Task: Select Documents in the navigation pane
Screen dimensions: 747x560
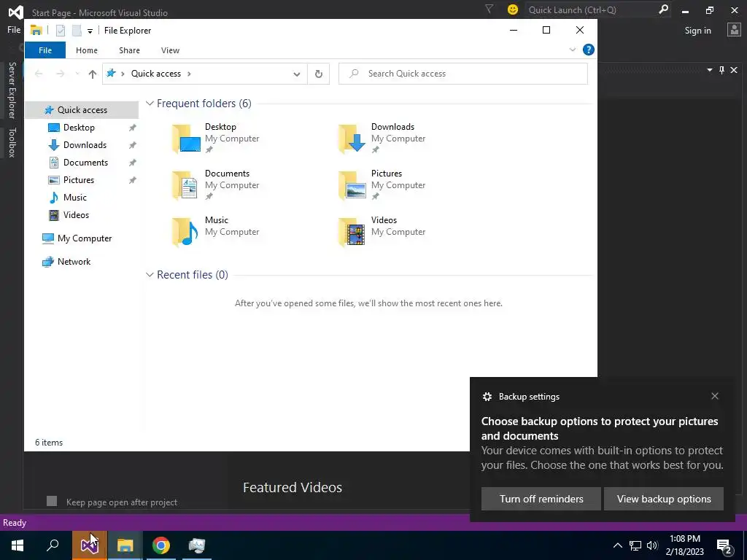Action: (85, 163)
